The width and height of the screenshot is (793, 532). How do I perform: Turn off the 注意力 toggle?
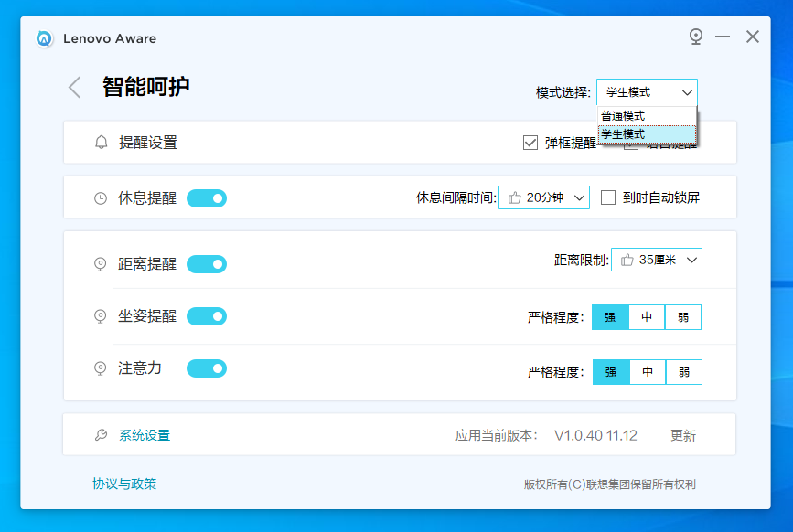(x=207, y=368)
